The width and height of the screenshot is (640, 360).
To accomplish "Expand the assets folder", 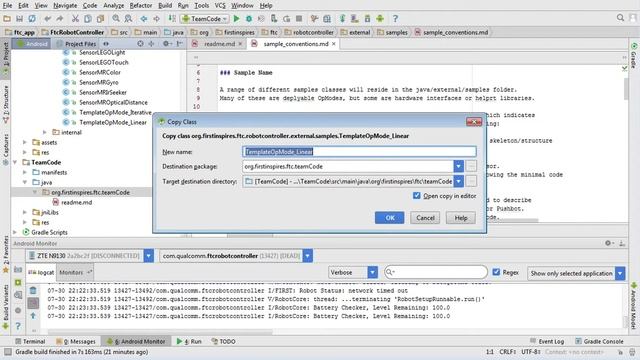I will pos(25,142).
